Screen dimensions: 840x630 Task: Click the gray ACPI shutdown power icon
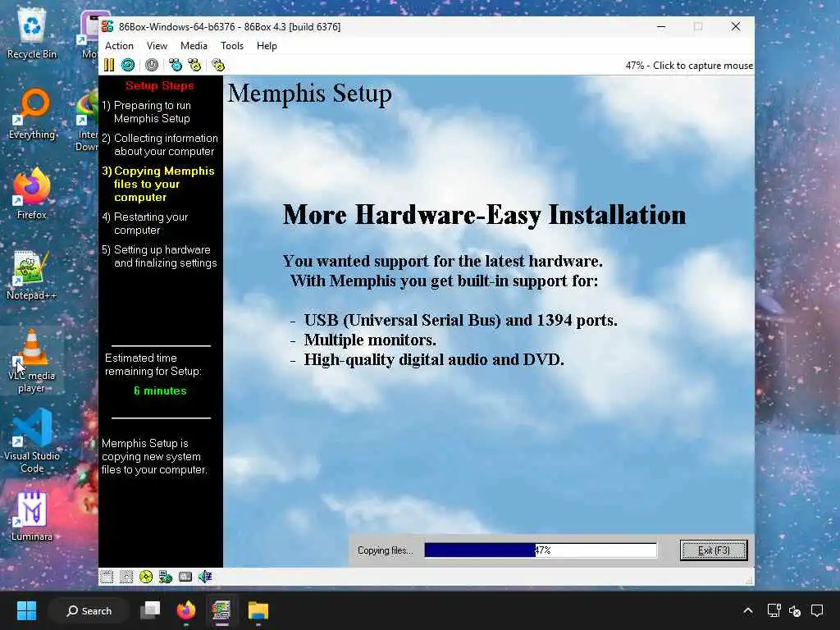[152, 66]
